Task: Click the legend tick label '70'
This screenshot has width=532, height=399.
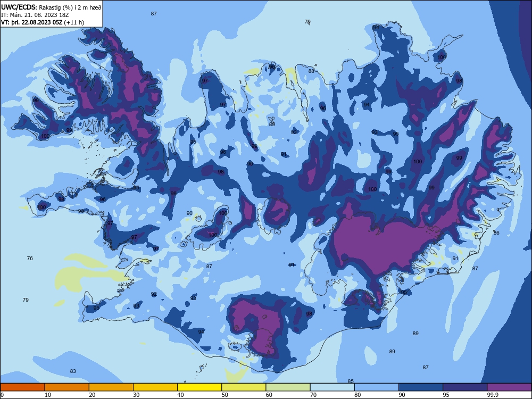Action: tap(313, 395)
